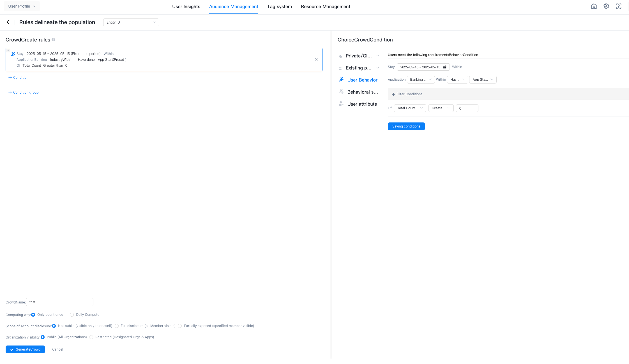Screen dimensions: 629x364
Task: Click info icon next to CrowdCreate rules
Action: click(x=53, y=40)
